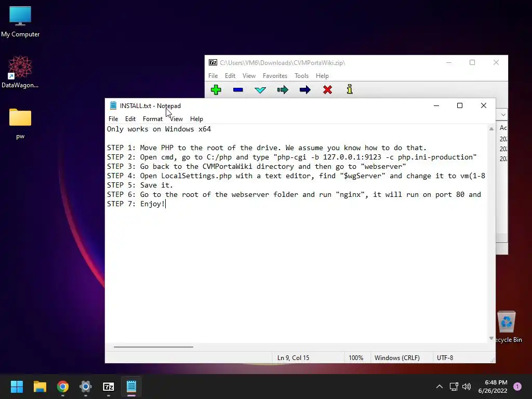Open Notepad Help menu
The height and width of the screenshot is (399, 532).
coord(196,119)
